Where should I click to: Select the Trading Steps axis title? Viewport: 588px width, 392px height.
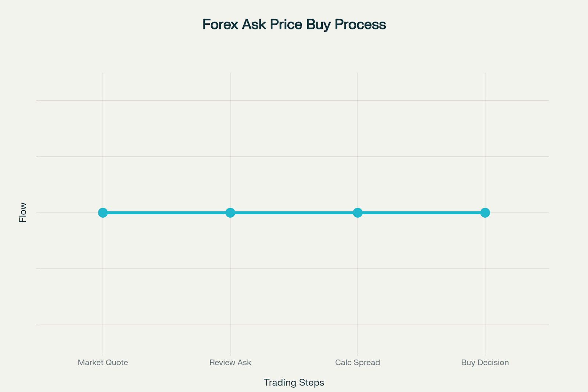pos(294,382)
